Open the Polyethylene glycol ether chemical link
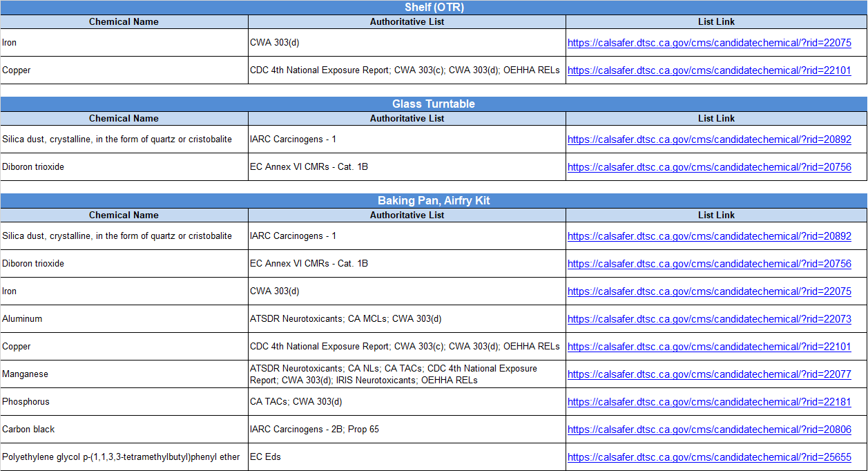The width and height of the screenshot is (868, 471). point(709,457)
